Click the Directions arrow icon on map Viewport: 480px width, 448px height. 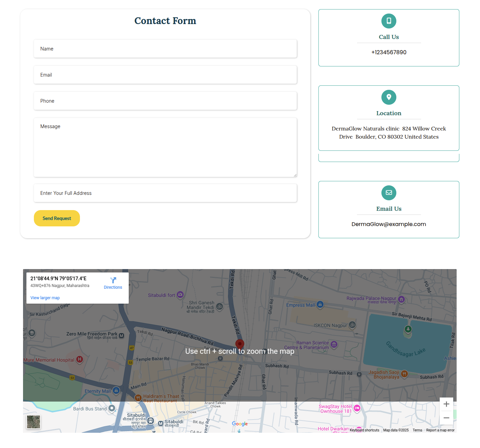point(113,280)
